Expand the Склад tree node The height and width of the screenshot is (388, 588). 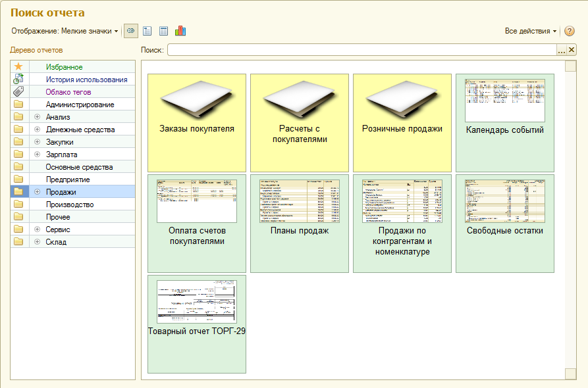37,242
